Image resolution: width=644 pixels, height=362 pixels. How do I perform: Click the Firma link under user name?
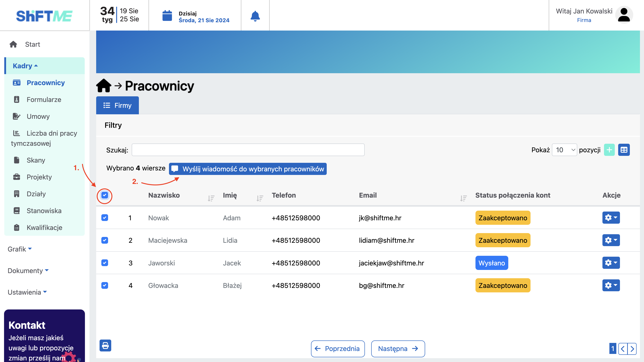[584, 20]
